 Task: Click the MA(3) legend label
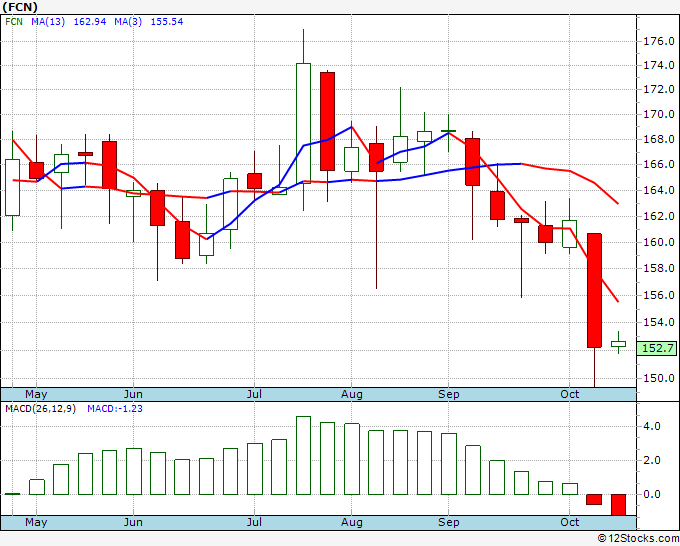point(128,22)
